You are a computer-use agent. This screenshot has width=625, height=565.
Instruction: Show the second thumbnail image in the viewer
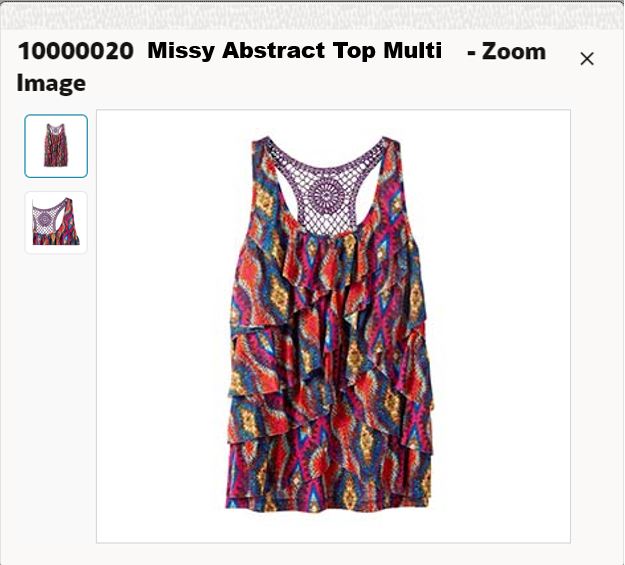click(56, 222)
